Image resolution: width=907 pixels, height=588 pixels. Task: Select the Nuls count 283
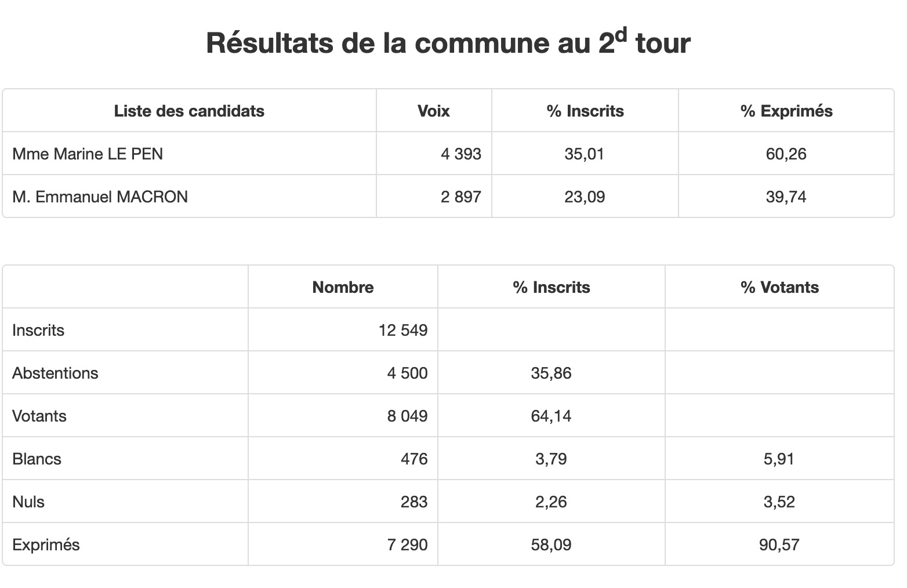click(414, 502)
